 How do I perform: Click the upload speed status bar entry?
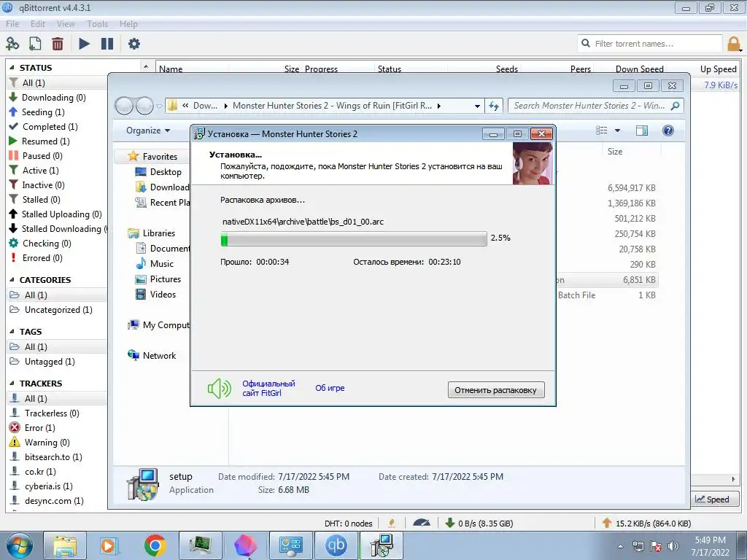[x=646, y=524]
